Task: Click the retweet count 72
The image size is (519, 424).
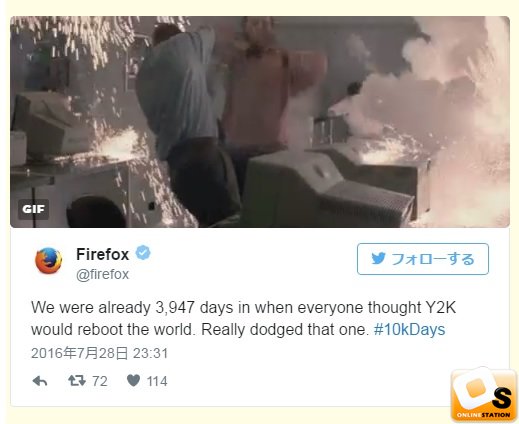Action: pos(100,381)
